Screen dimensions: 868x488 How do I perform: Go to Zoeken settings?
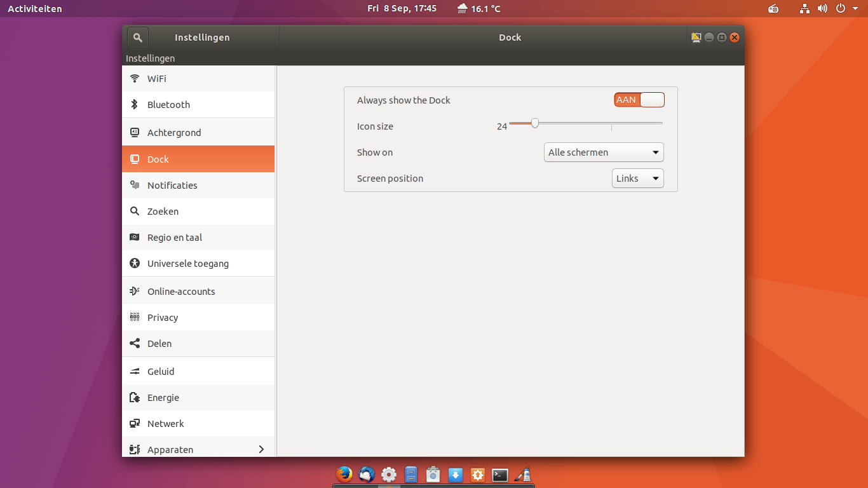click(198, 212)
